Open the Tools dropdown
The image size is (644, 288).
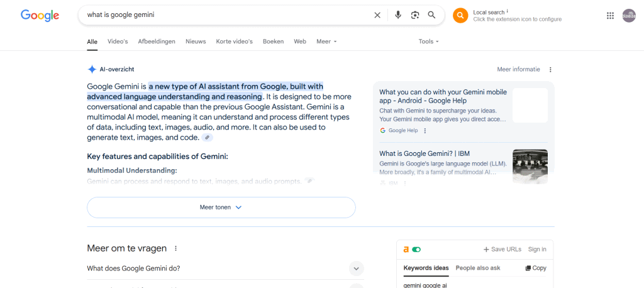click(x=429, y=42)
